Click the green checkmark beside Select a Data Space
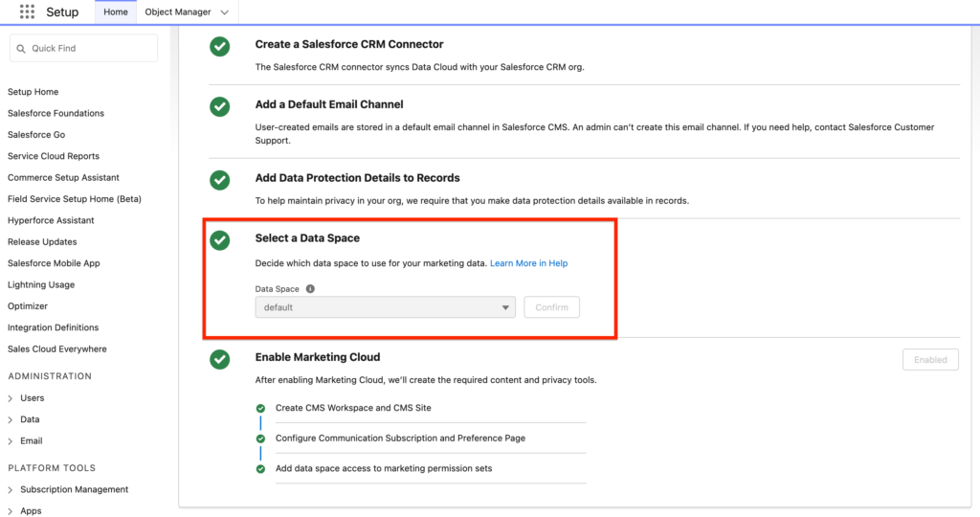This screenshot has height=517, width=980. pyautogui.click(x=220, y=240)
